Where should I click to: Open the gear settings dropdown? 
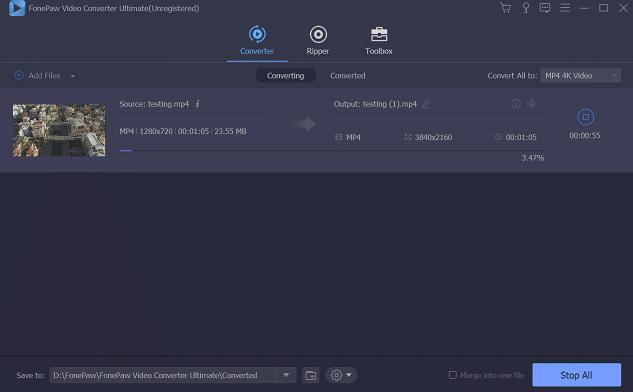341,375
